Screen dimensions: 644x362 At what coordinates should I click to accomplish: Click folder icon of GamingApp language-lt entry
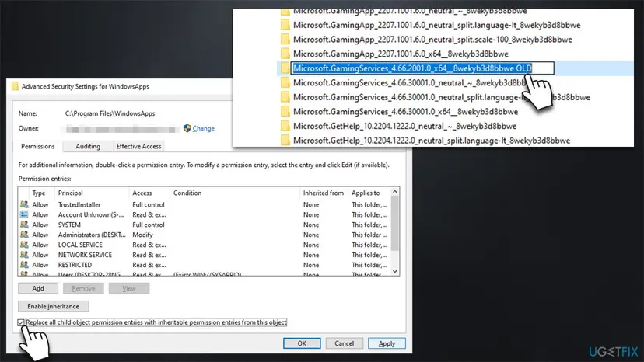pos(285,25)
